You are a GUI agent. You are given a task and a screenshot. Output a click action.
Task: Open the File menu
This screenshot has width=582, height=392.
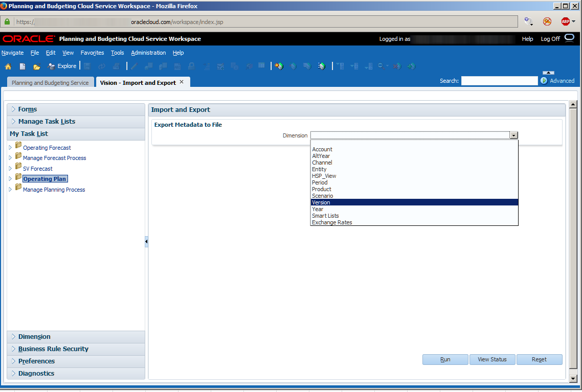click(x=34, y=53)
